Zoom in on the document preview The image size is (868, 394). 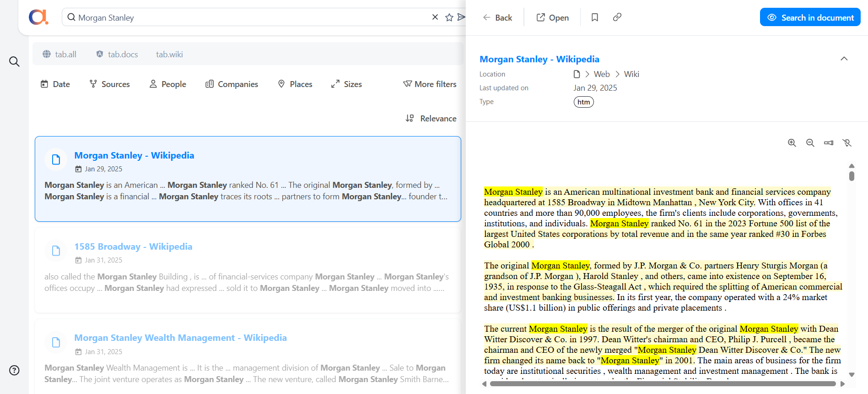792,143
